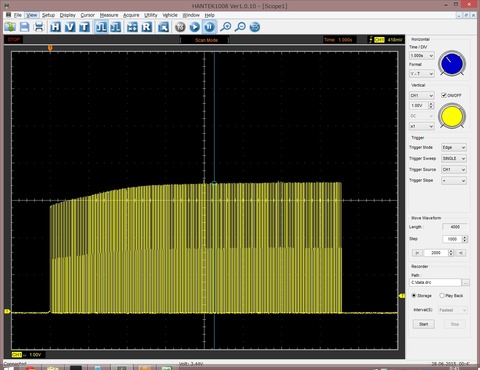Select the Play Back radio button
The height and width of the screenshot is (370, 480).
[442, 296]
